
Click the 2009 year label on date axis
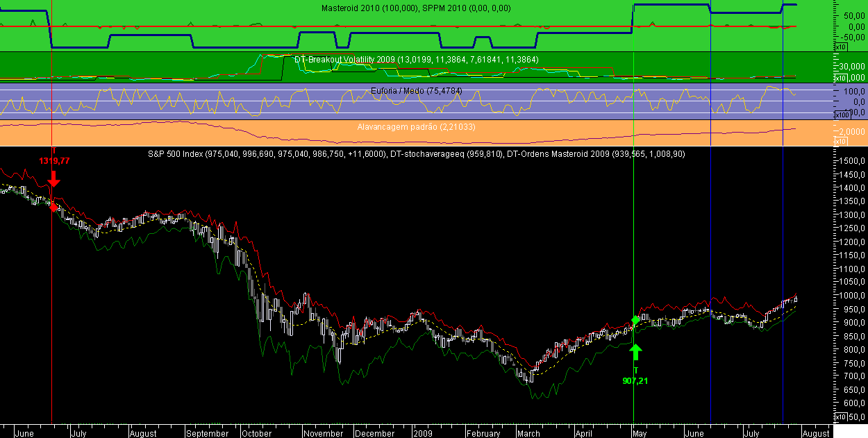click(x=424, y=433)
